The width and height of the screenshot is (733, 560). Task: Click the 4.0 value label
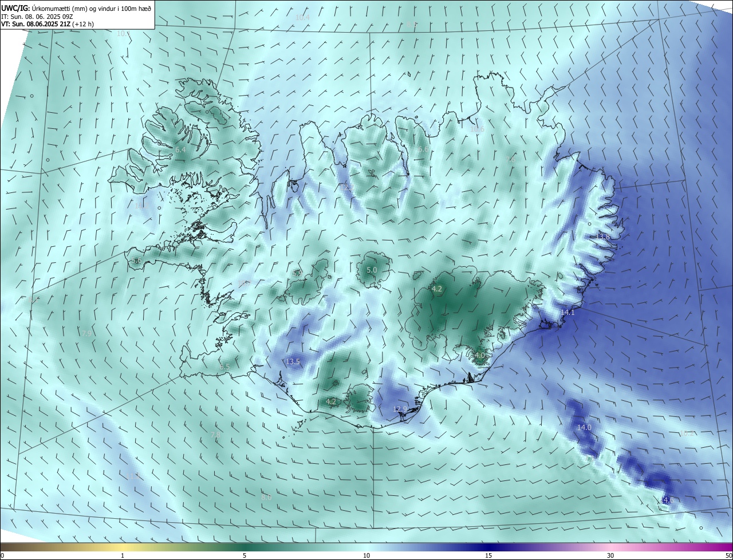[x=480, y=355]
